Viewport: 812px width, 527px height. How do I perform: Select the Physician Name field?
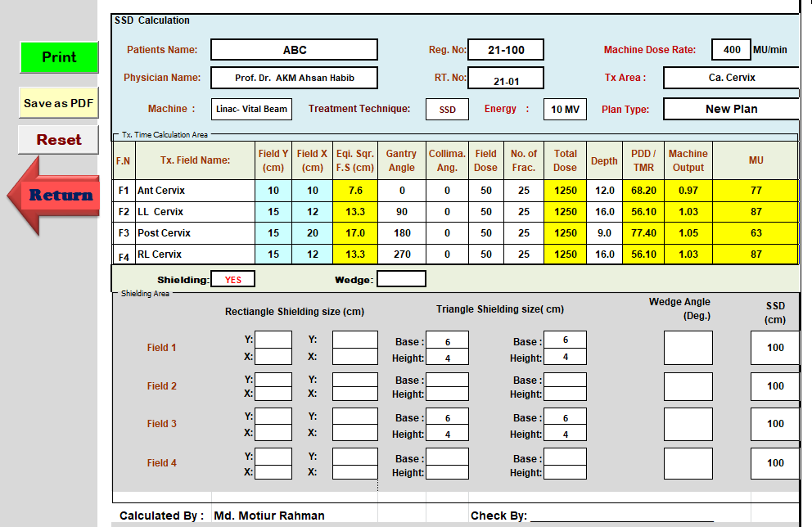(x=294, y=78)
